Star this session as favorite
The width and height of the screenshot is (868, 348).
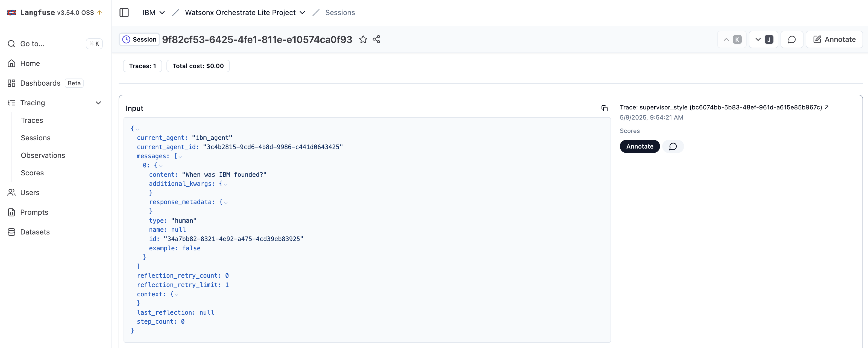coord(363,39)
